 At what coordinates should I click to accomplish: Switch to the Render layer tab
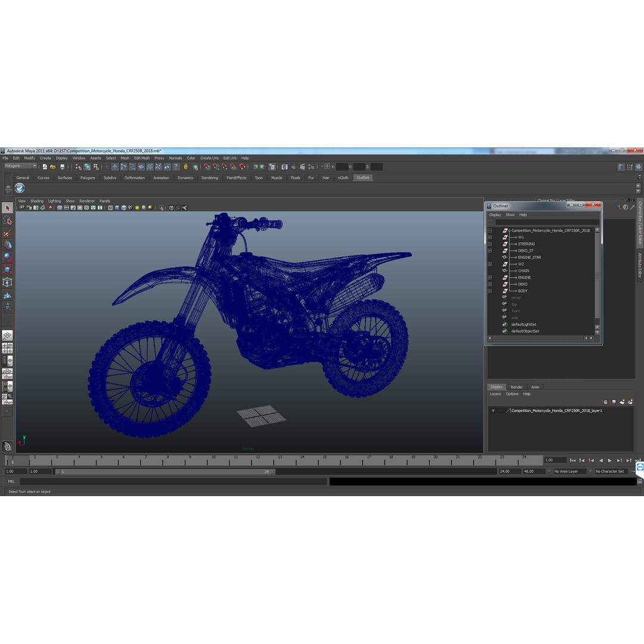pos(516,388)
